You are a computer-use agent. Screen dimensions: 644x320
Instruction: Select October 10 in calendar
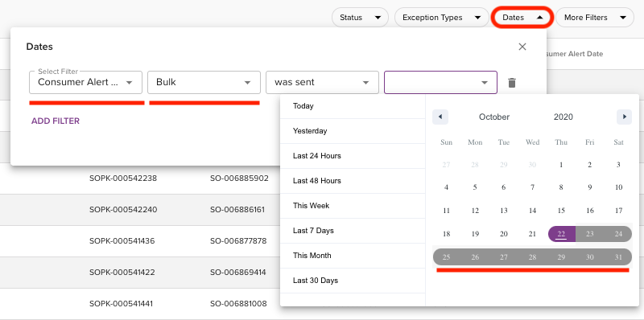pyautogui.click(x=618, y=187)
